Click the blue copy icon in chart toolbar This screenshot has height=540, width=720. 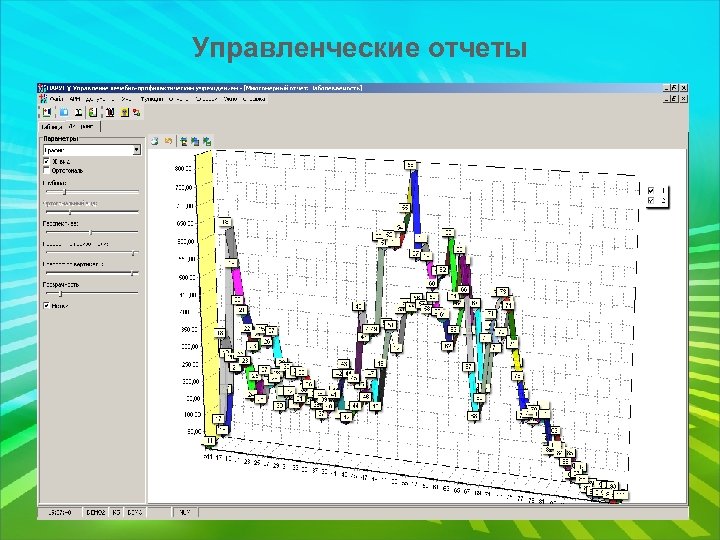[x=195, y=141]
